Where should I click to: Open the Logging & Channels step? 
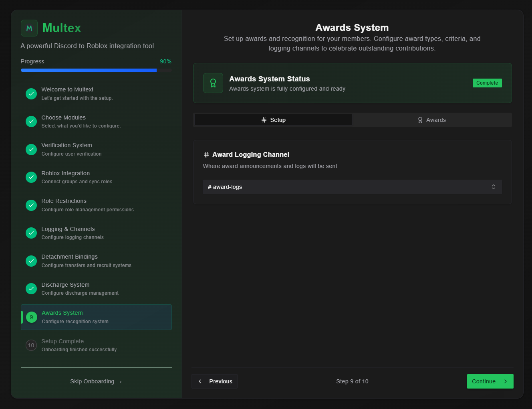point(96,233)
